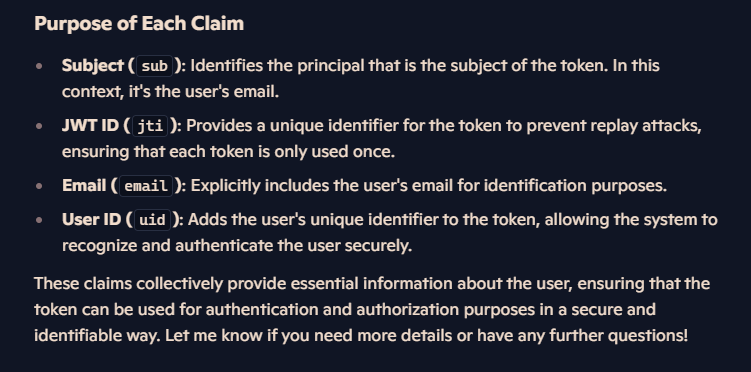
Task: Click 'recognize and authenticate the user securely'
Action: click(x=237, y=246)
